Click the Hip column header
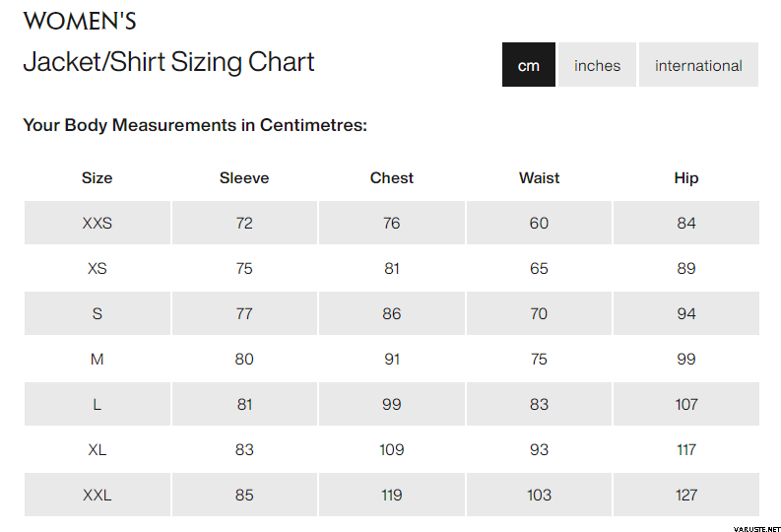781x532 pixels. pyautogui.click(x=686, y=178)
